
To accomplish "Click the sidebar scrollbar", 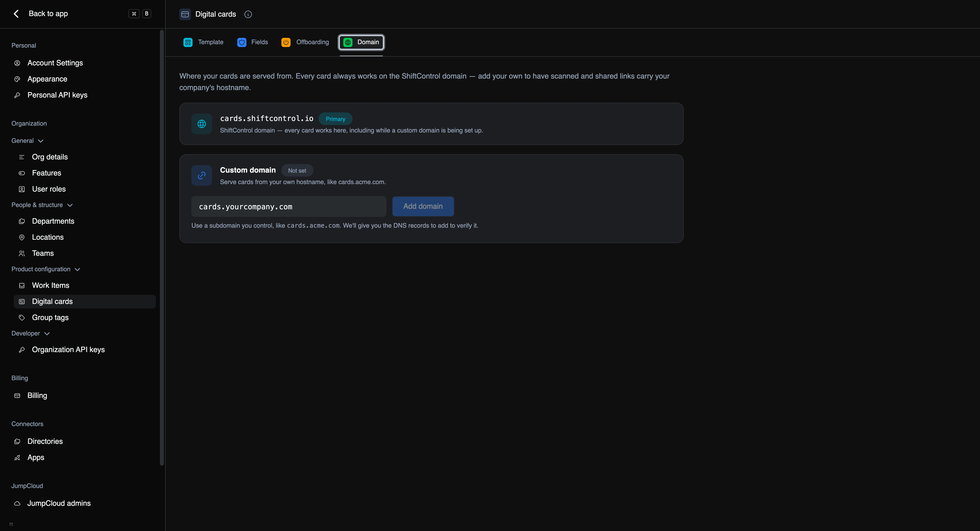I will click(x=162, y=247).
